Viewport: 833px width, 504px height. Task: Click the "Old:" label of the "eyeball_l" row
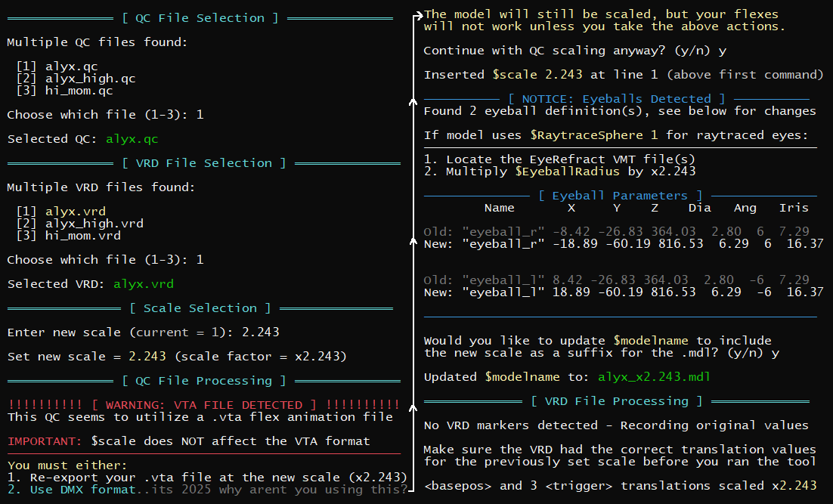point(438,280)
